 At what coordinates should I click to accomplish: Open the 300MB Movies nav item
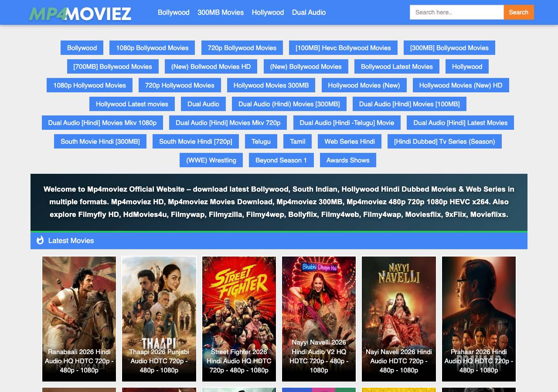221,12
